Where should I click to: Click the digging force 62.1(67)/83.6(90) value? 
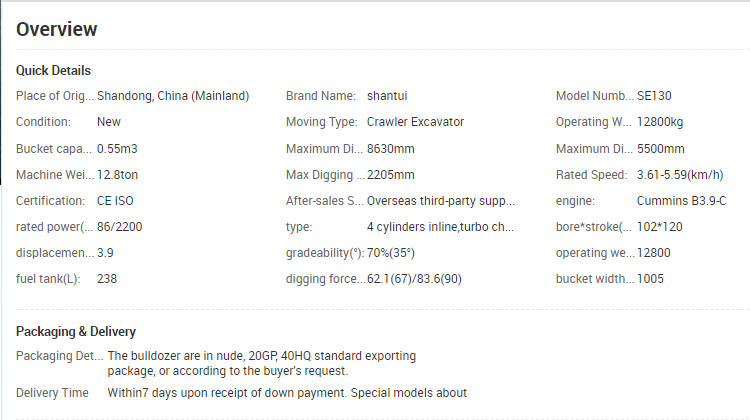point(414,279)
